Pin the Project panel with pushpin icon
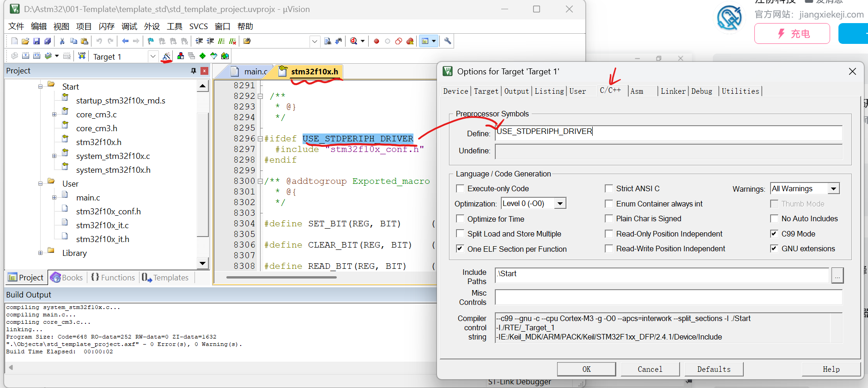This screenshot has height=388, width=868. click(194, 71)
